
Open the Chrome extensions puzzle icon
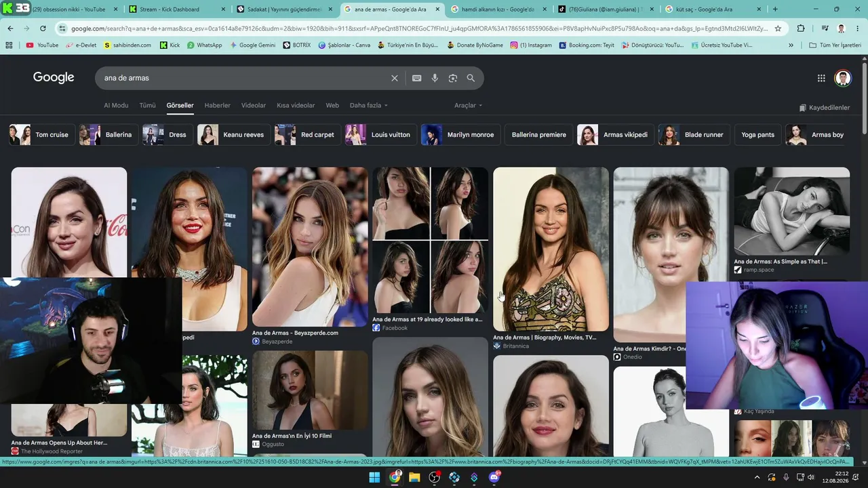pyautogui.click(x=801, y=28)
